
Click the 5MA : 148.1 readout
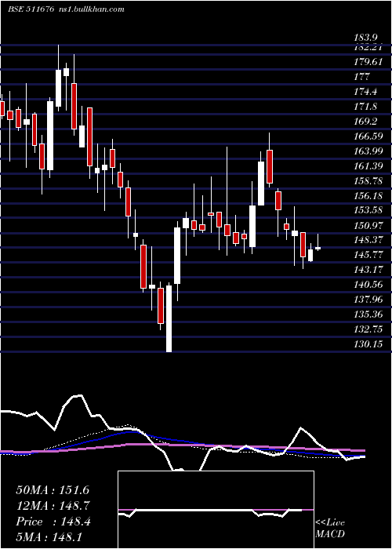click(x=49, y=537)
